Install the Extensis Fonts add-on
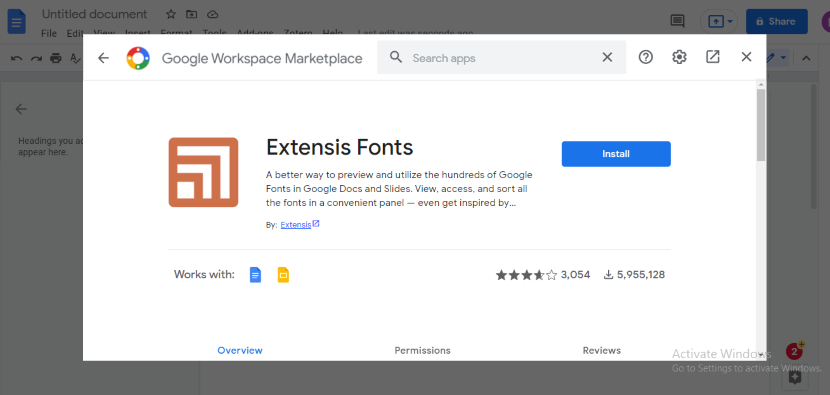This screenshot has width=830, height=395. 616,154
